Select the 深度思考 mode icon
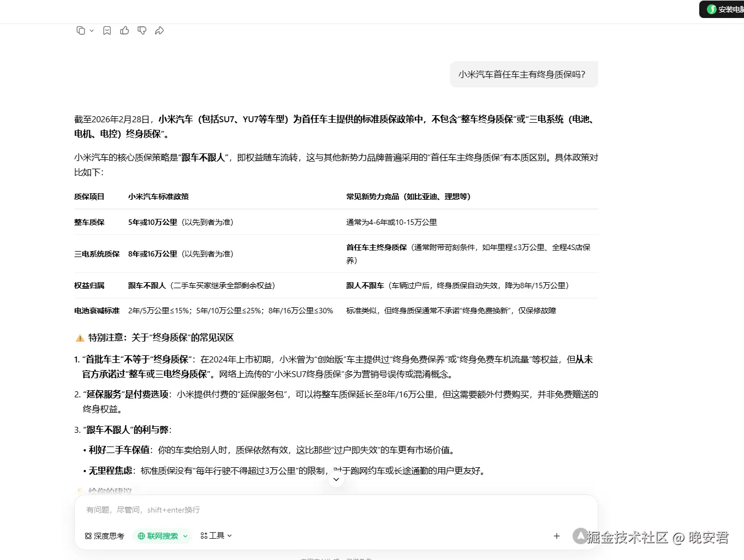Screen dimensions: 744x560 pyautogui.click(x=88, y=535)
